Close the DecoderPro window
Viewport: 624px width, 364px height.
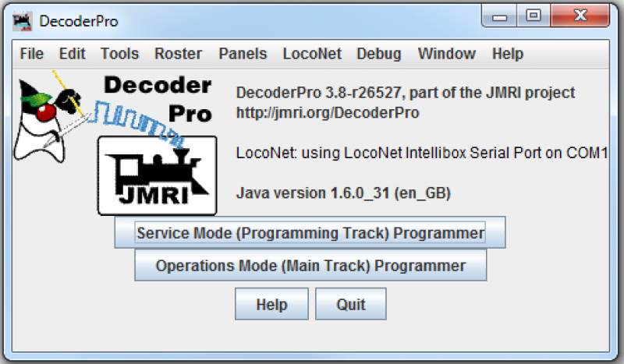pyautogui.click(x=580, y=16)
